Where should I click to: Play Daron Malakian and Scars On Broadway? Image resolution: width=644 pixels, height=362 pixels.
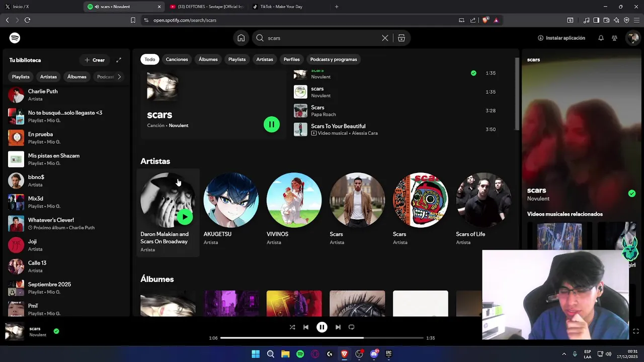185,217
